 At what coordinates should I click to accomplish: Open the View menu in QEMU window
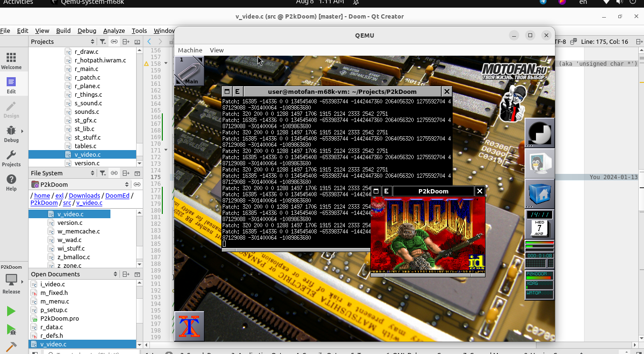217,50
